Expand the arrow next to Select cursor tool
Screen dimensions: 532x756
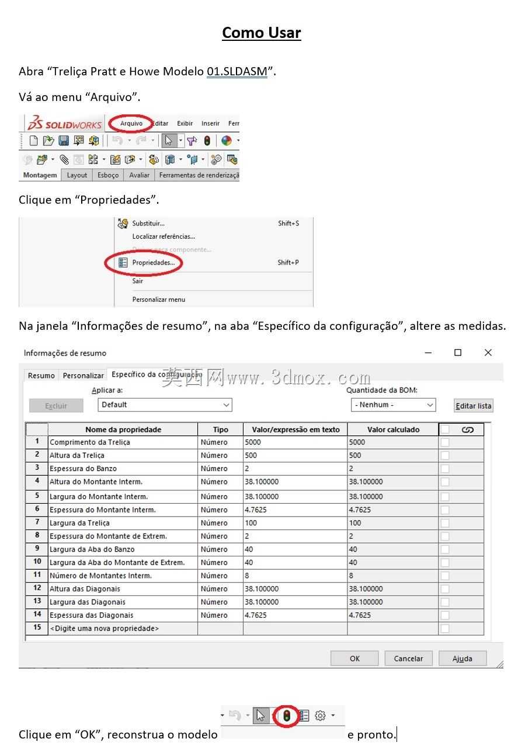click(180, 141)
